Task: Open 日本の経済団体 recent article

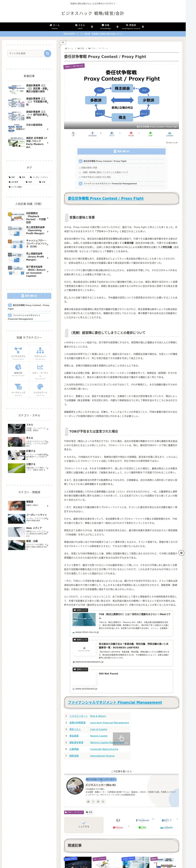Action: [29, 128]
